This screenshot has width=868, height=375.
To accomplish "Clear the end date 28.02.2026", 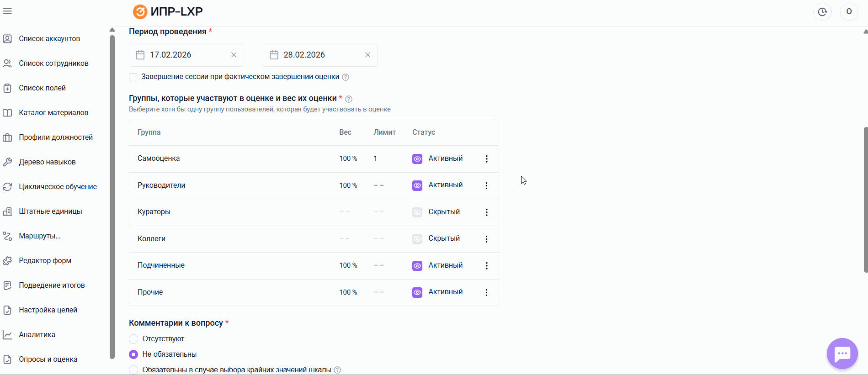I will (367, 55).
